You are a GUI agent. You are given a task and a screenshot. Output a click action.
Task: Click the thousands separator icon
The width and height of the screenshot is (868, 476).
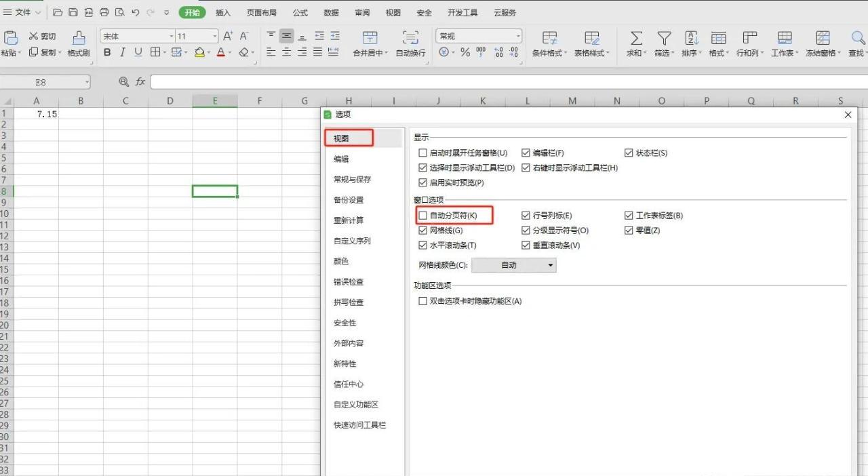coord(481,52)
